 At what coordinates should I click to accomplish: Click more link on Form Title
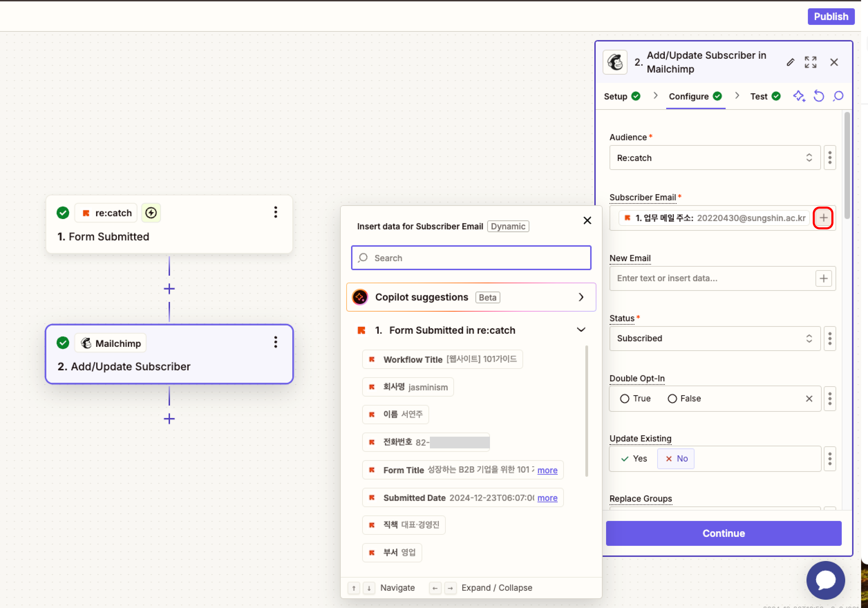pyautogui.click(x=547, y=470)
